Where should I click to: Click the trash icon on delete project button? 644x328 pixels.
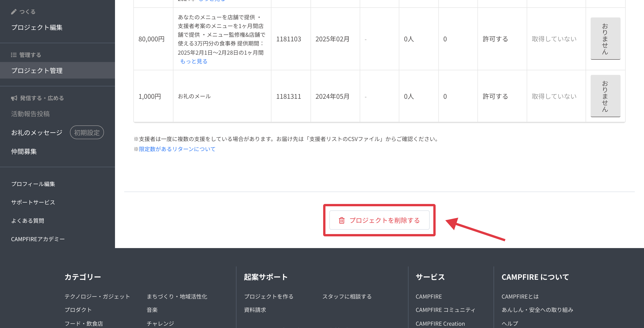(x=342, y=221)
